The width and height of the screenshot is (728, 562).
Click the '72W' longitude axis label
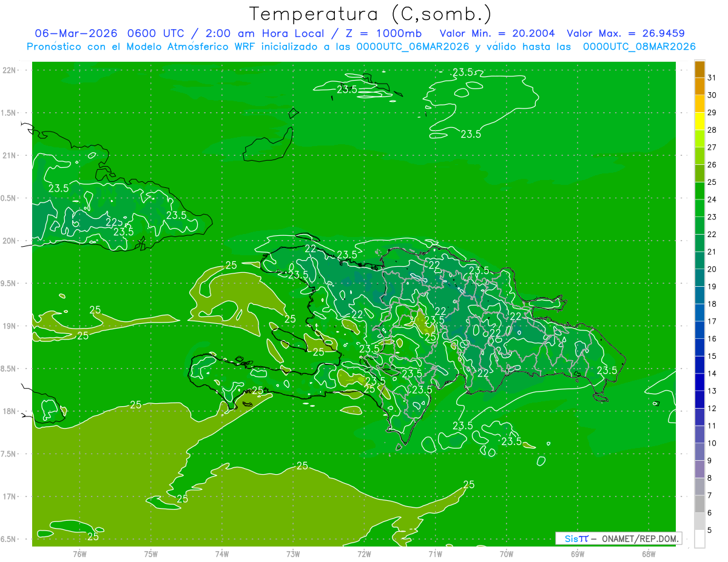click(364, 554)
